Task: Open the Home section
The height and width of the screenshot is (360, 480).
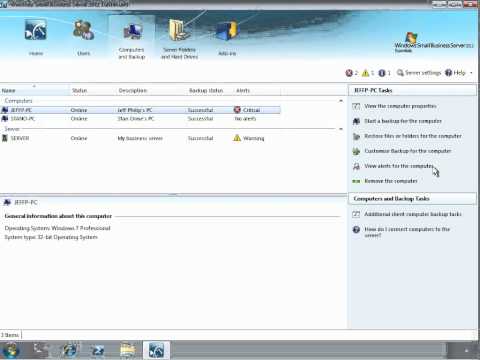Action: (35, 37)
